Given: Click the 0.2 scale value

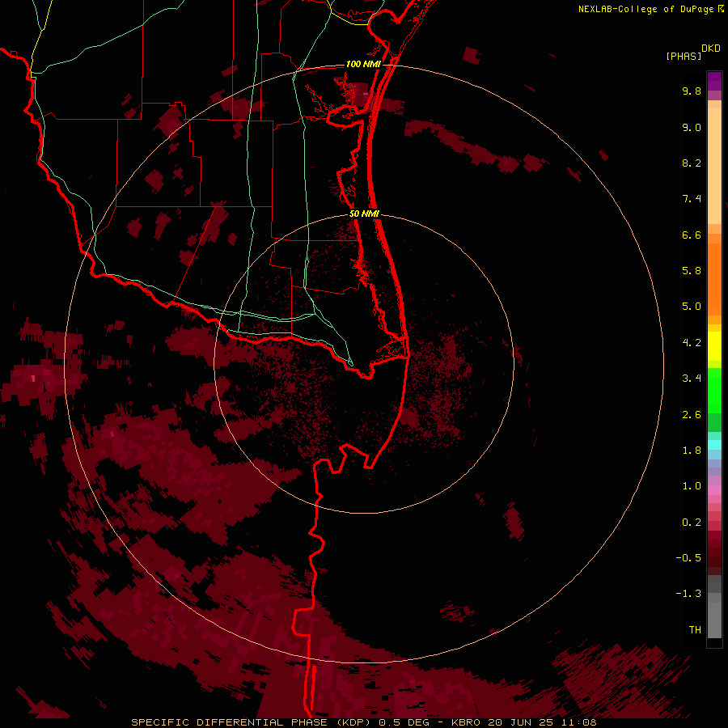Looking at the screenshot, I should [x=692, y=523].
